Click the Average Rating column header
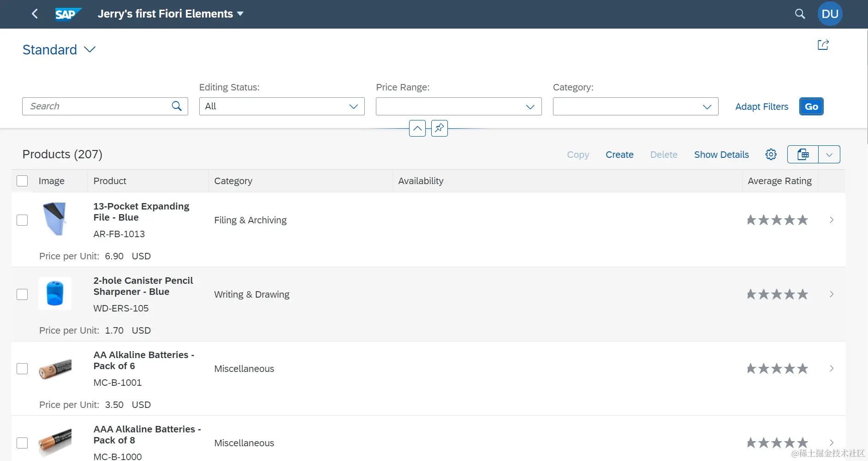Screen dimensions: 868x461 [x=780, y=181]
